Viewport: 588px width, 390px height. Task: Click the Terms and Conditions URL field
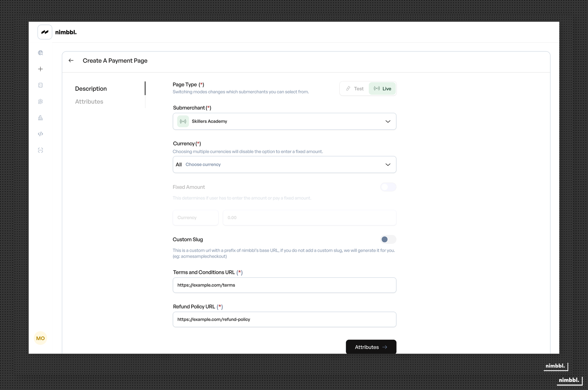284,285
